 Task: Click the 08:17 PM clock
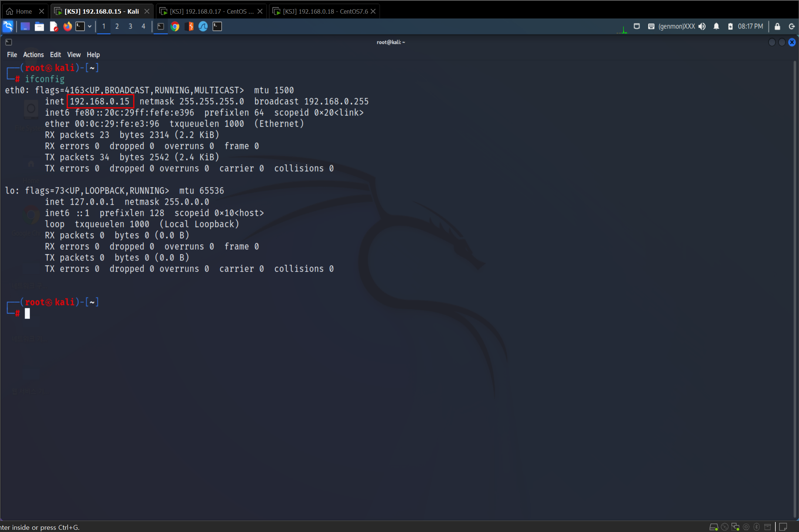point(750,26)
